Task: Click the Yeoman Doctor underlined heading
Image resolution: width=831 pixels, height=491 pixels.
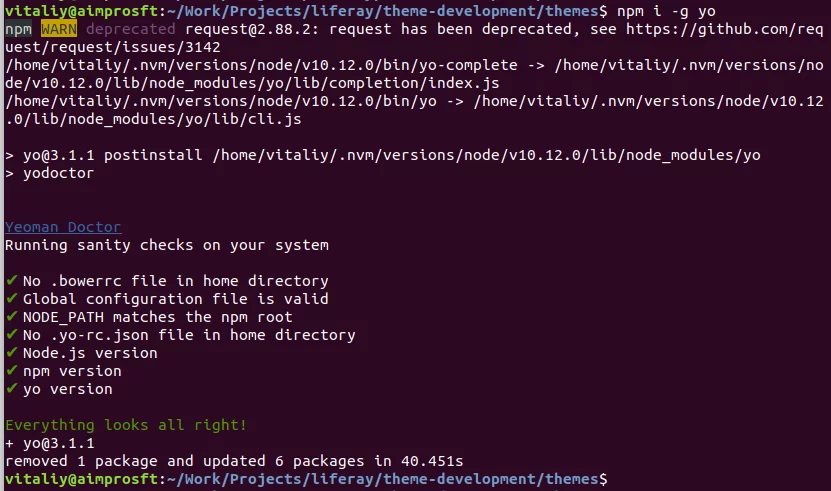Action: tap(63, 227)
